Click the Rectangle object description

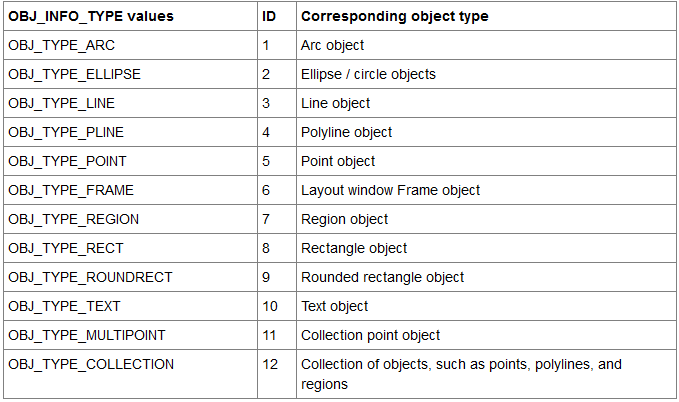coord(354,248)
